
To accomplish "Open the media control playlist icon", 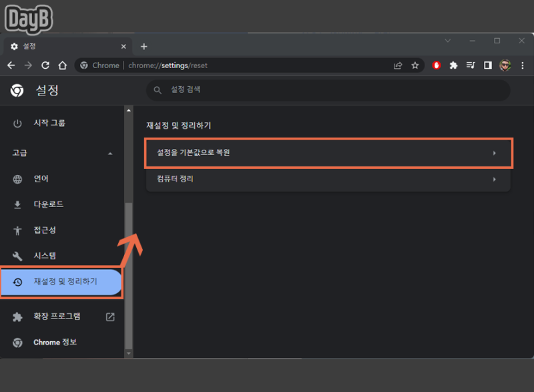I will 471,65.
